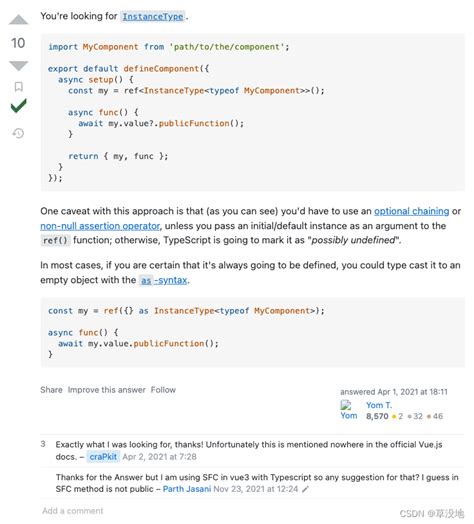The height and width of the screenshot is (524, 474).
Task: Open craPkit commenter profile
Action: coord(103,456)
